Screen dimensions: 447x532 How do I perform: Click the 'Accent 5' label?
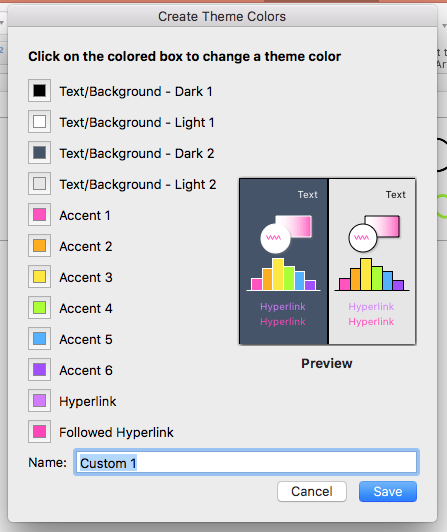tap(86, 340)
